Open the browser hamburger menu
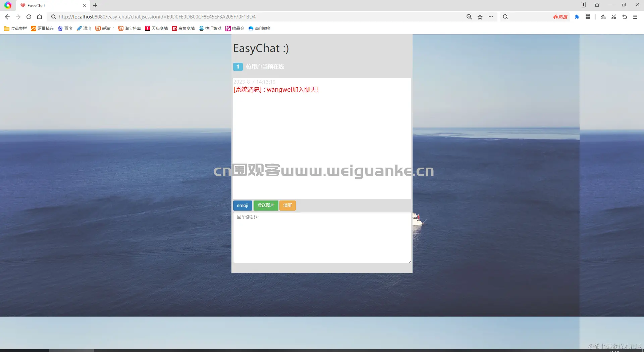644x352 pixels. 635,17
